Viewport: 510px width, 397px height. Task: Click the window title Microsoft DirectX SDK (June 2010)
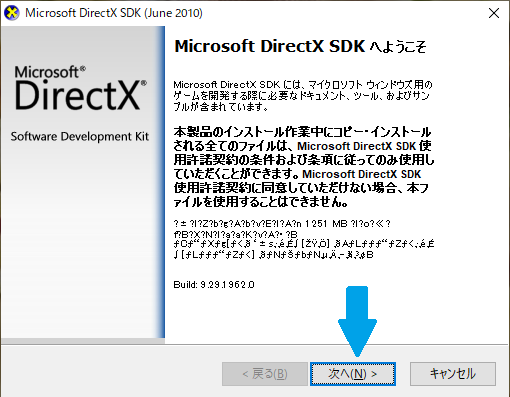tap(114, 13)
